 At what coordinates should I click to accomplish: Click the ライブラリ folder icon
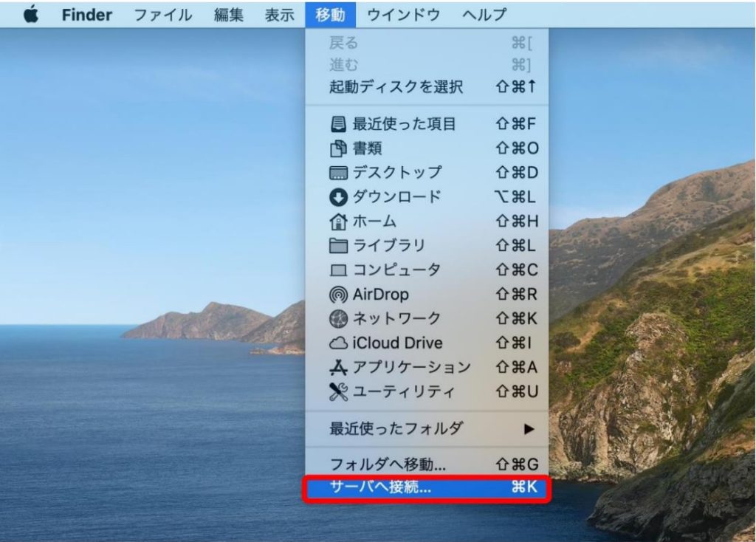coord(338,245)
